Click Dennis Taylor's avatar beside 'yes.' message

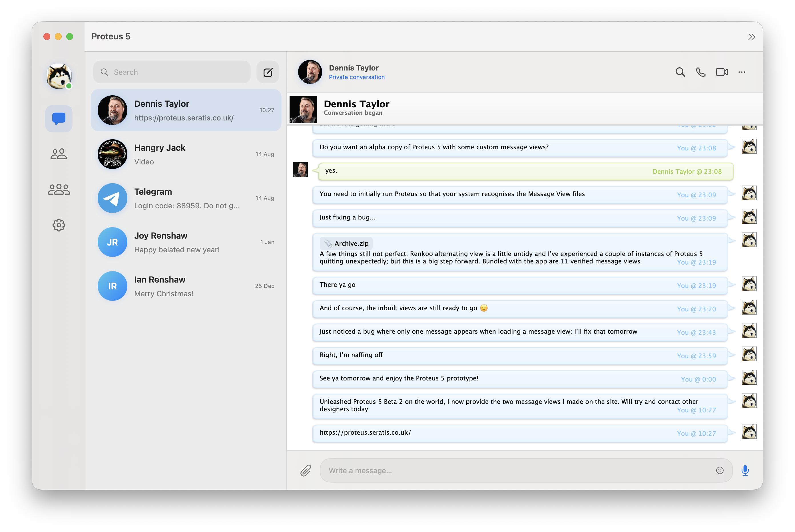point(300,169)
